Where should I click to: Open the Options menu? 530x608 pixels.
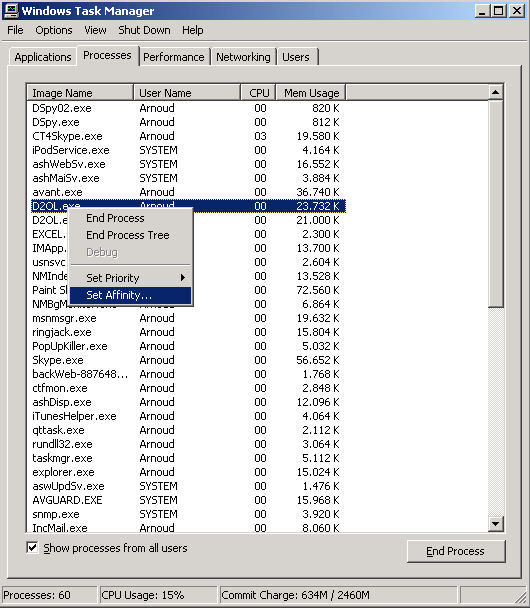tap(54, 30)
